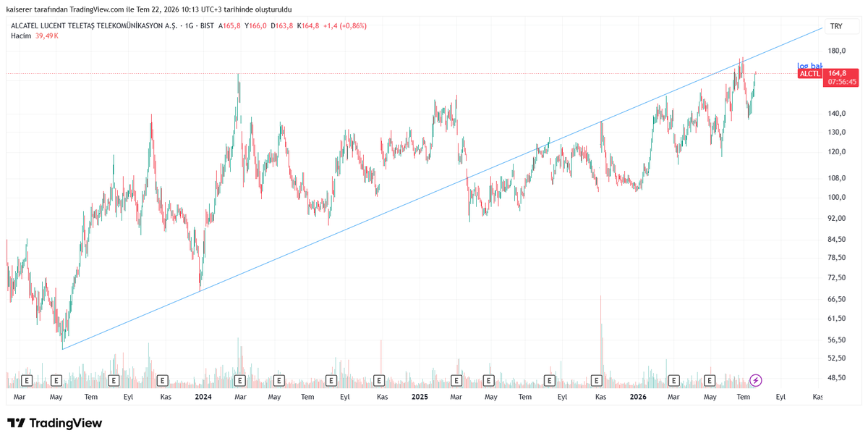This screenshot has width=868, height=441.
Task: Click the low price value 163,8
Action: (285, 25)
